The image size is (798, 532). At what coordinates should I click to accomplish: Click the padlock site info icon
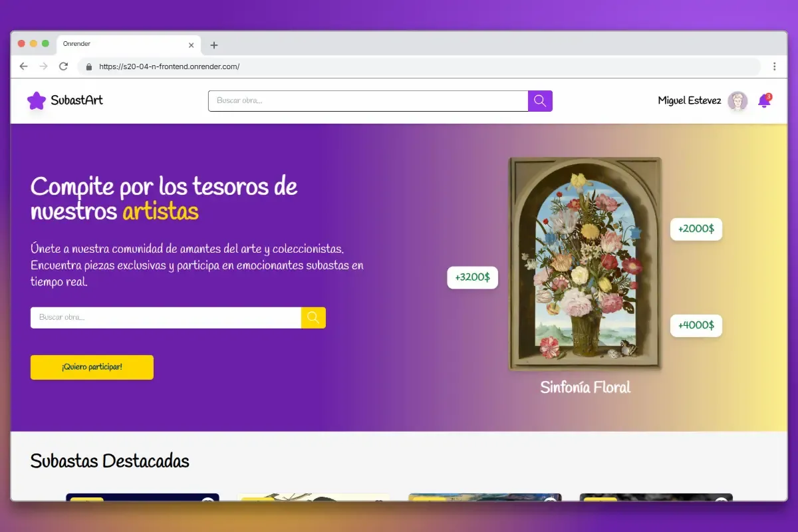tap(88, 66)
